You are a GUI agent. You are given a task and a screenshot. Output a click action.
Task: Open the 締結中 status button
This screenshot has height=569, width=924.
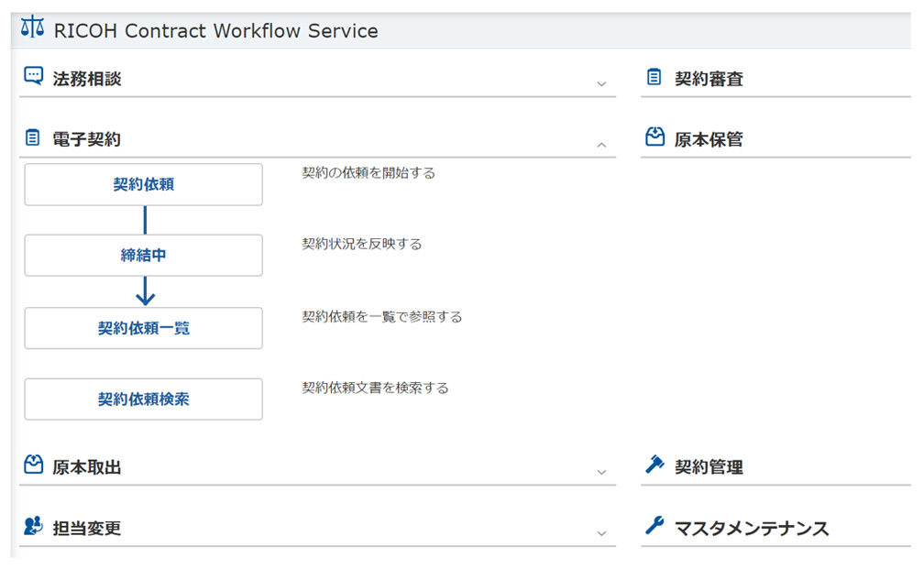[x=143, y=256]
